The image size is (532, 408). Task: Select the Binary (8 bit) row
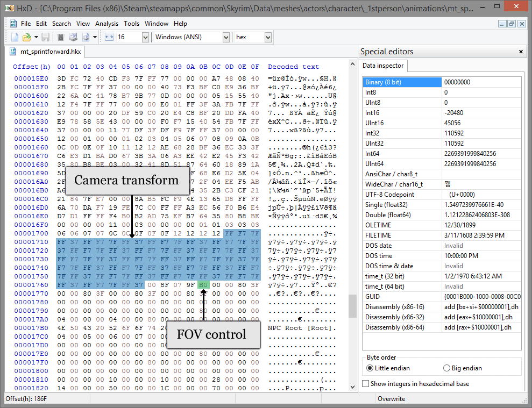coord(402,82)
